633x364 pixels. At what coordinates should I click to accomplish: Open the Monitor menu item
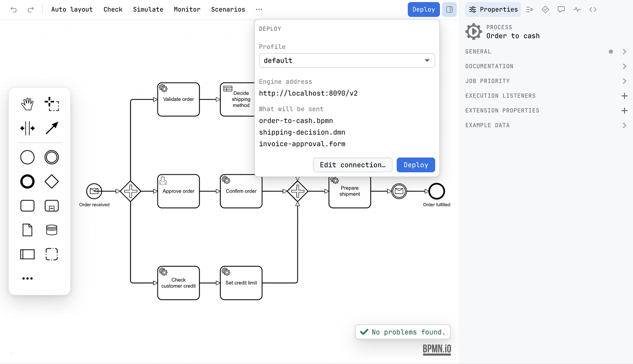(x=187, y=9)
